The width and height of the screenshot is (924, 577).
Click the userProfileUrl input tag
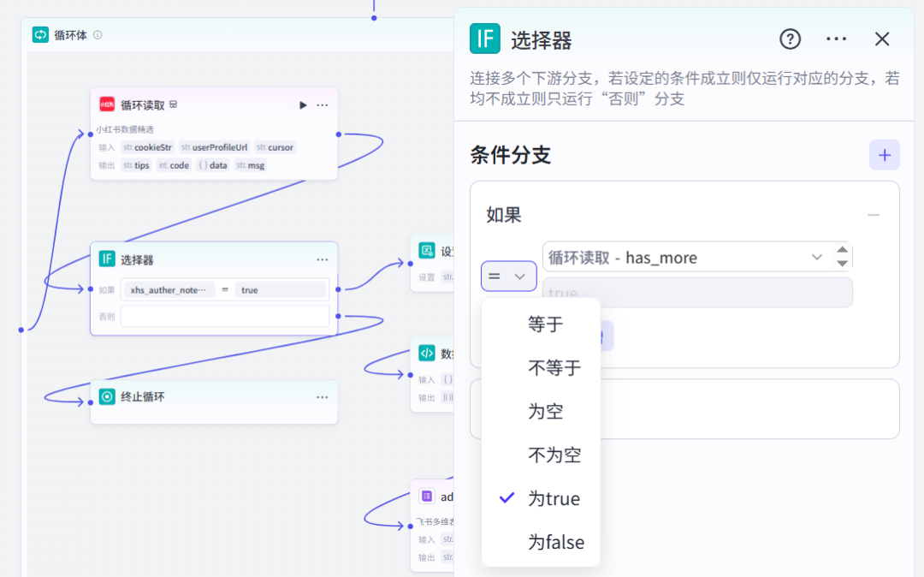tap(215, 147)
